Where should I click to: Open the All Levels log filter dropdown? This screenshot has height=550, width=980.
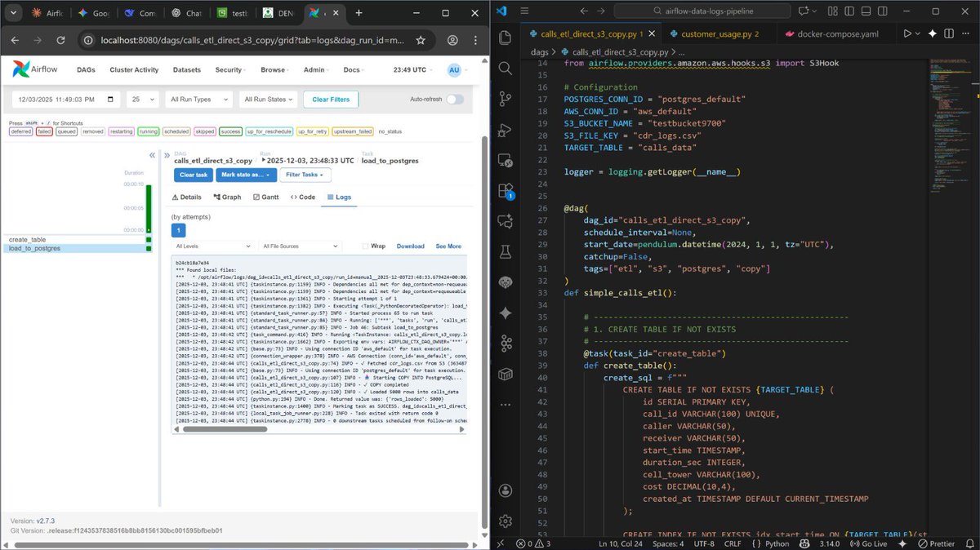[x=213, y=246]
